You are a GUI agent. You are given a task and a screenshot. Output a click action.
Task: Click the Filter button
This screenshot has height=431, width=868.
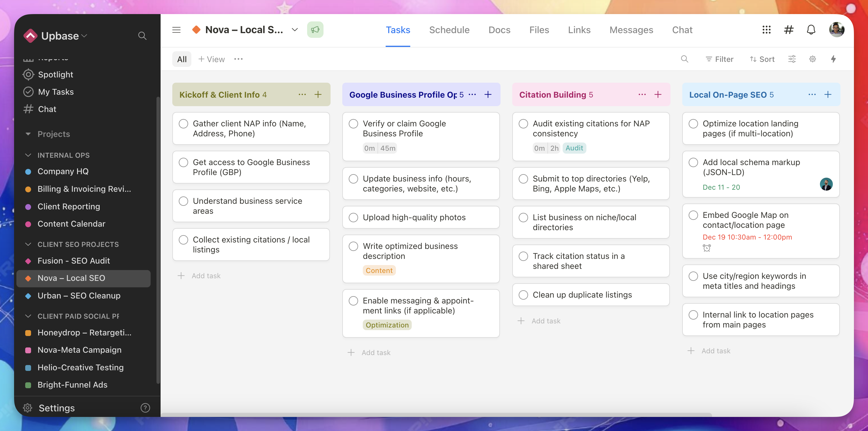point(719,59)
